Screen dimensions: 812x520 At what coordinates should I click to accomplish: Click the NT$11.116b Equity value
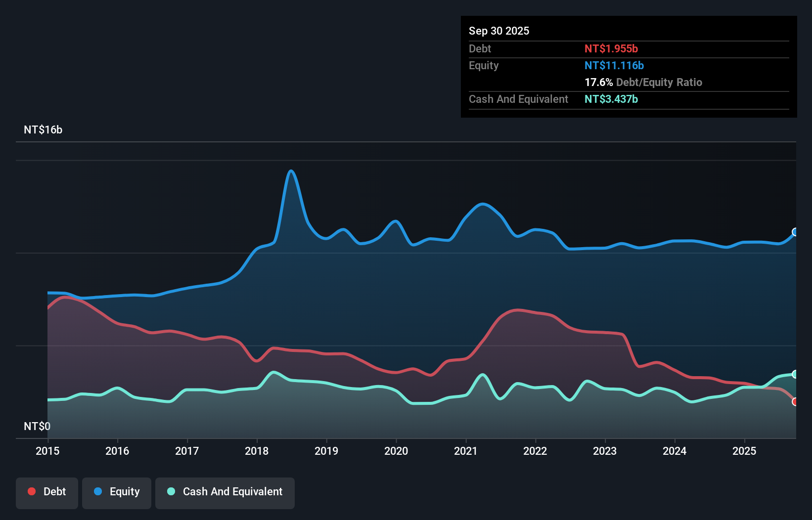tap(614, 65)
